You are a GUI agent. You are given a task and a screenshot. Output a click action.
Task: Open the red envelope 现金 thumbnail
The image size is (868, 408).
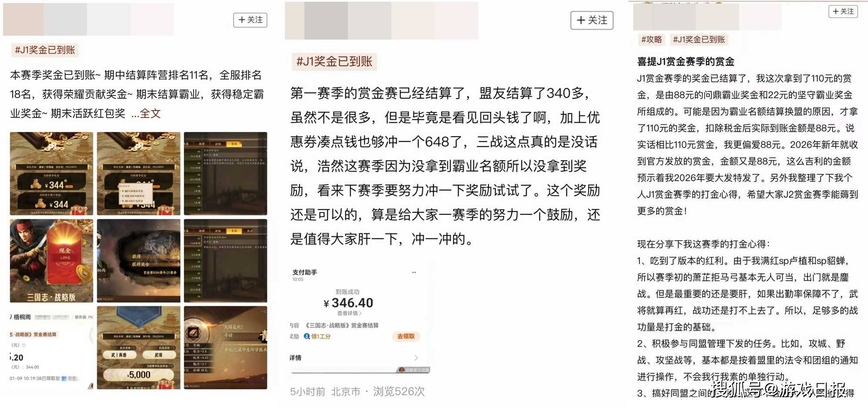pos(52,261)
